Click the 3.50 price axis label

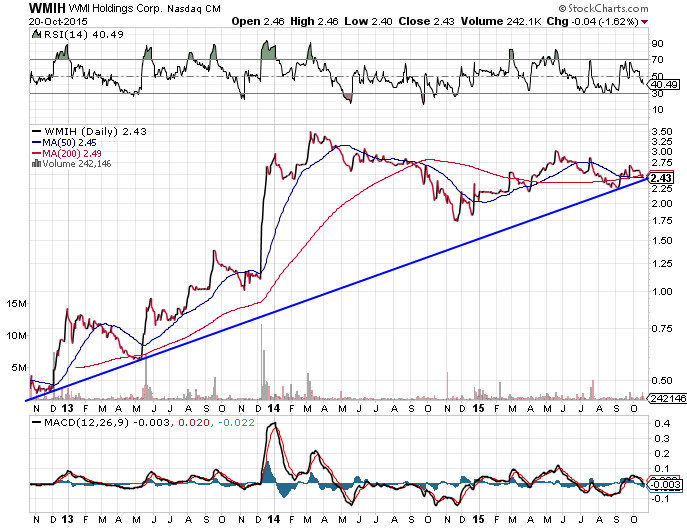pos(662,131)
